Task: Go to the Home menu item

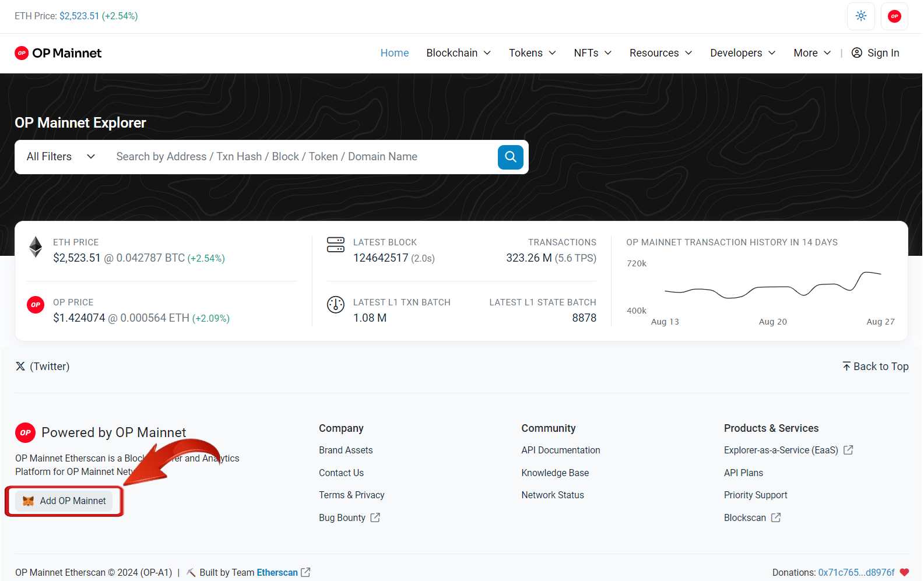Action: pyautogui.click(x=395, y=53)
